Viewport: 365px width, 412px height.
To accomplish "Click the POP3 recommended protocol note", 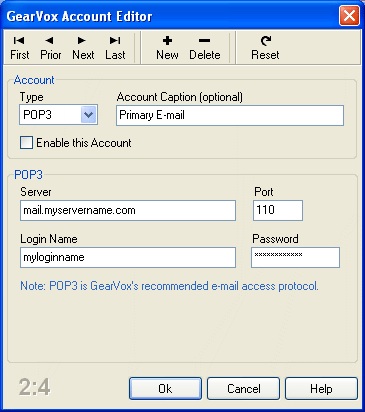I will click(x=169, y=286).
